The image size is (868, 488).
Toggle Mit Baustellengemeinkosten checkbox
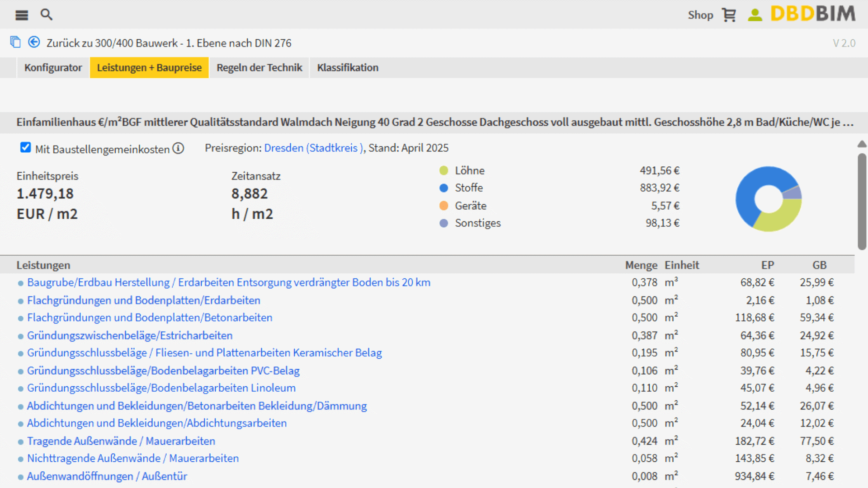pyautogui.click(x=25, y=148)
